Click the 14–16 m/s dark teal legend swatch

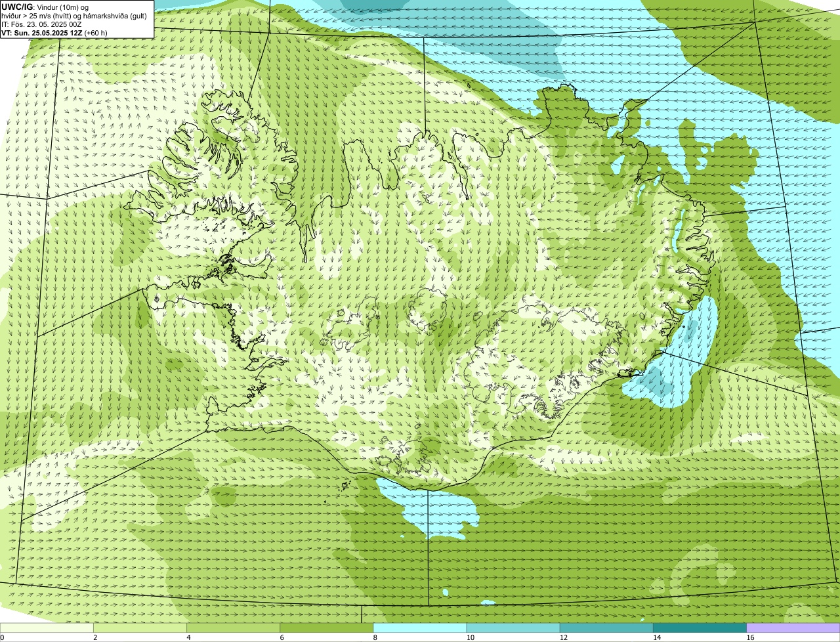tap(700, 628)
